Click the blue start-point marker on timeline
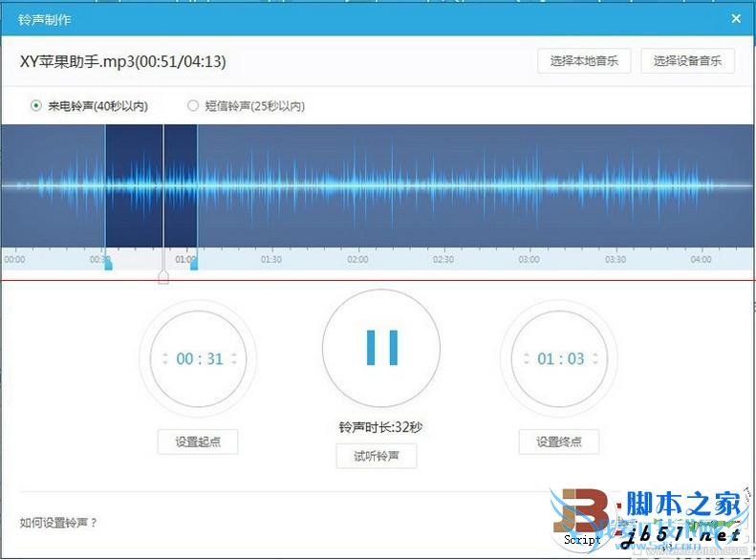This screenshot has height=560, width=756. click(x=108, y=263)
